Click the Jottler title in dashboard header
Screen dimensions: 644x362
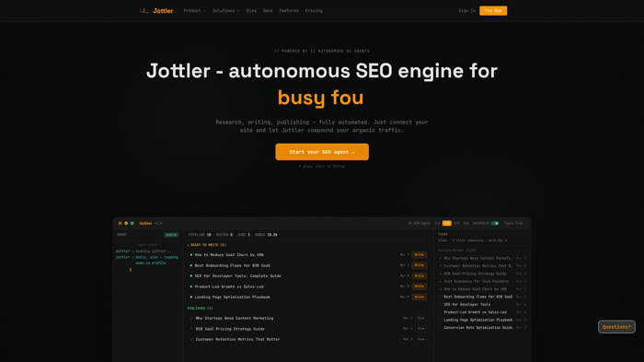[145, 223]
